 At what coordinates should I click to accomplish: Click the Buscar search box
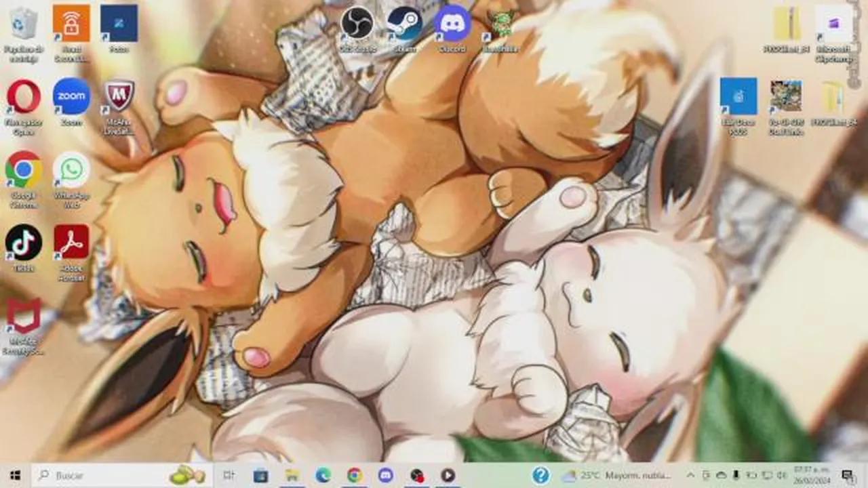coord(123,475)
